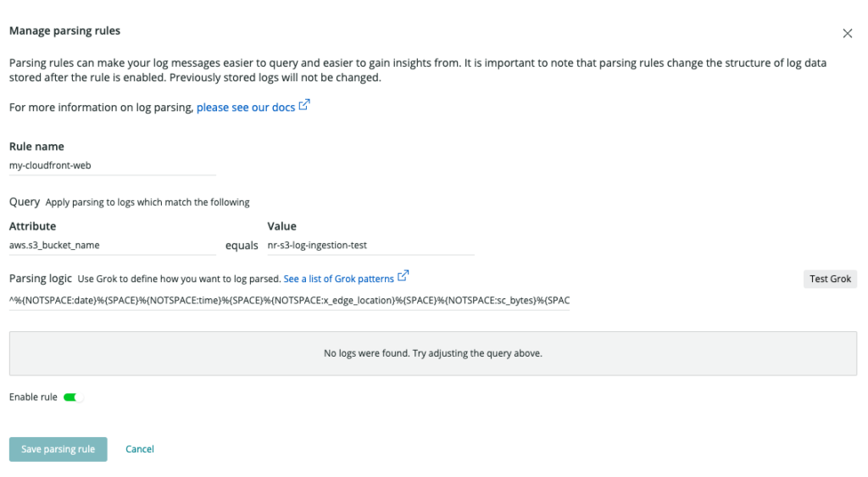Screen dimensions: 868x477
Task: Select the Attribute field aws.s3_bucket_name
Action: (113, 245)
